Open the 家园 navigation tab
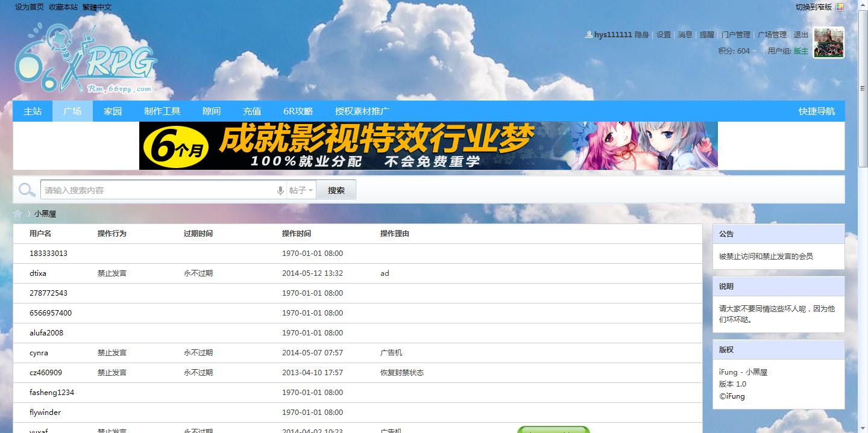This screenshot has width=868, height=433. pos(113,111)
